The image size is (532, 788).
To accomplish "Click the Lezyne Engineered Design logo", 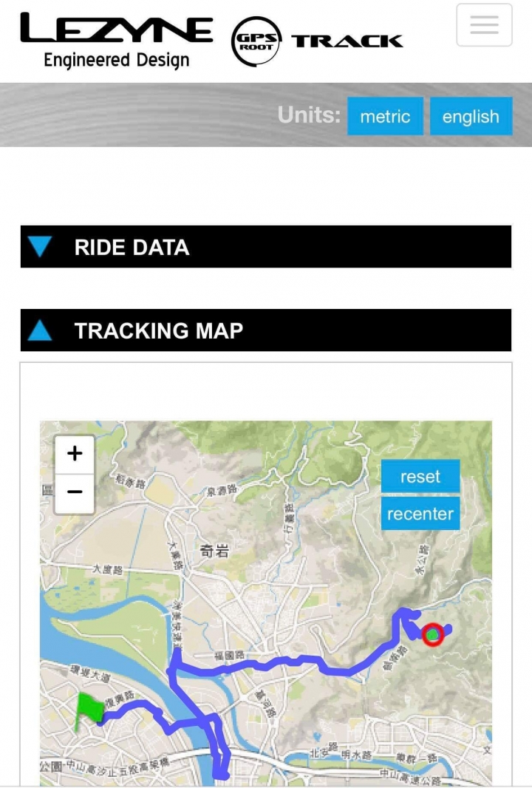I will pyautogui.click(x=117, y=41).
